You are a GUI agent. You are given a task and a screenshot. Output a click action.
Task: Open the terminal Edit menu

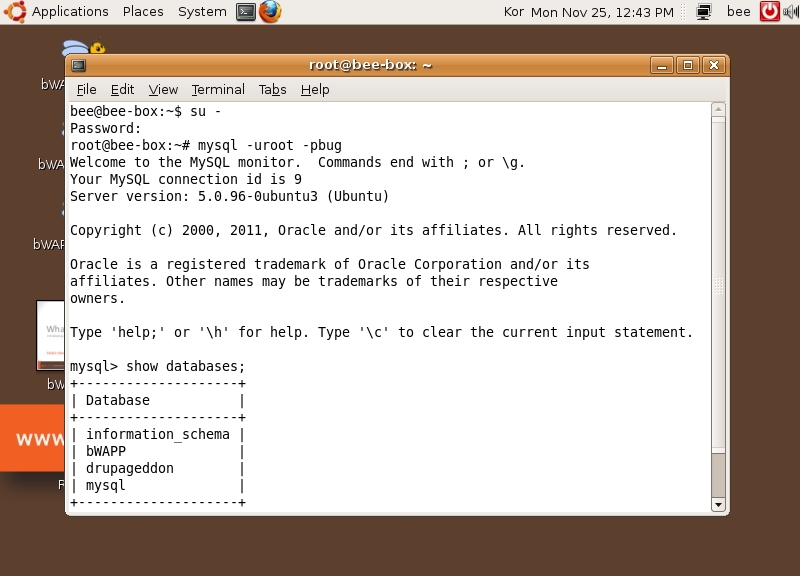[x=122, y=89]
